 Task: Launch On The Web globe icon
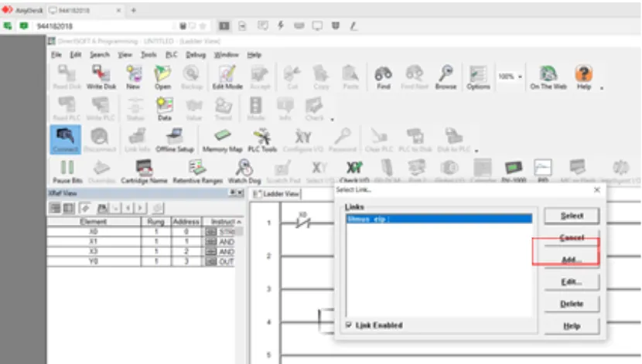tap(548, 77)
